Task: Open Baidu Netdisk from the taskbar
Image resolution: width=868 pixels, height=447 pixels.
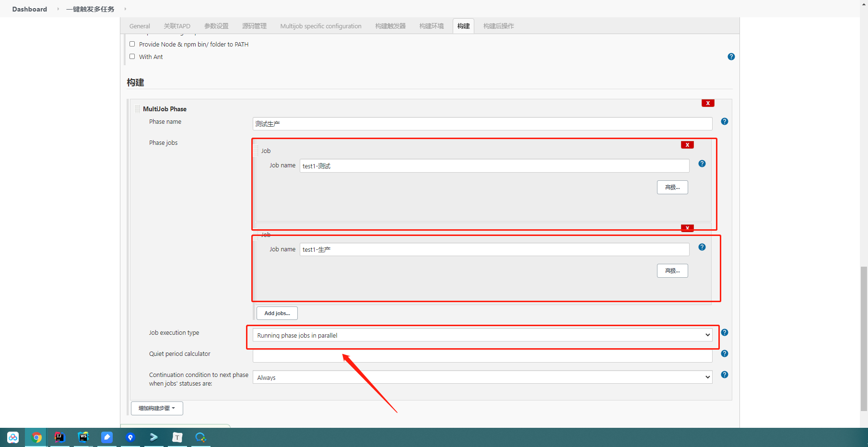Action: click(x=13, y=437)
